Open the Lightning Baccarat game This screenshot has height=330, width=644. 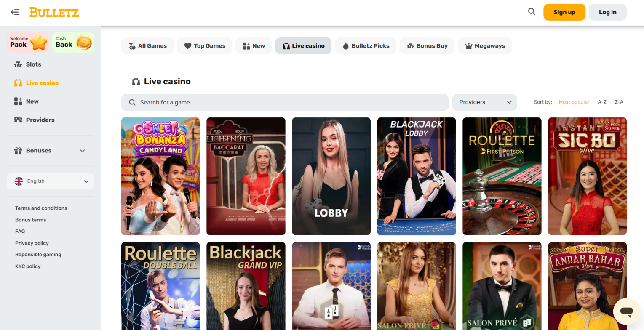[x=246, y=176]
